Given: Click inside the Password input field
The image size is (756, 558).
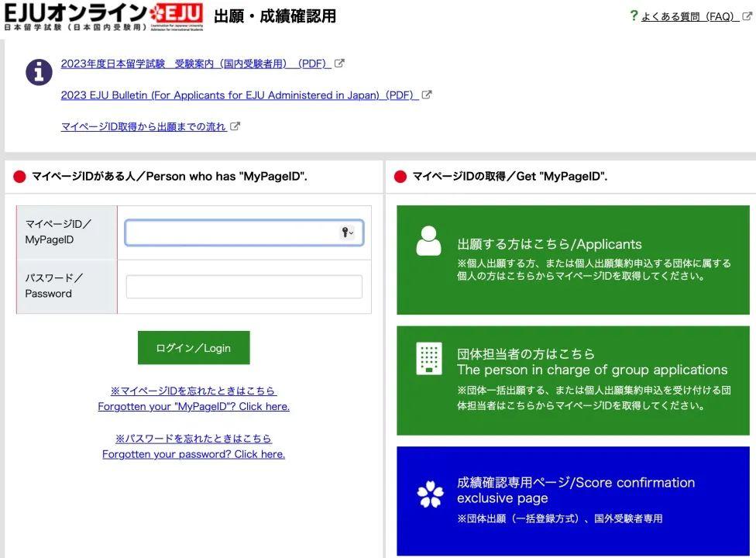Looking at the screenshot, I should (243, 286).
